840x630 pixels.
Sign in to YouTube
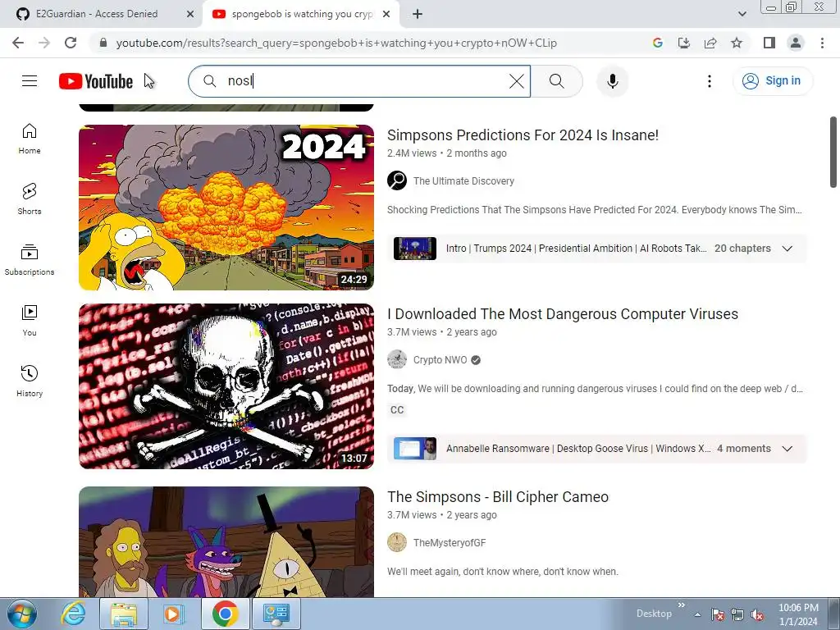pos(772,81)
